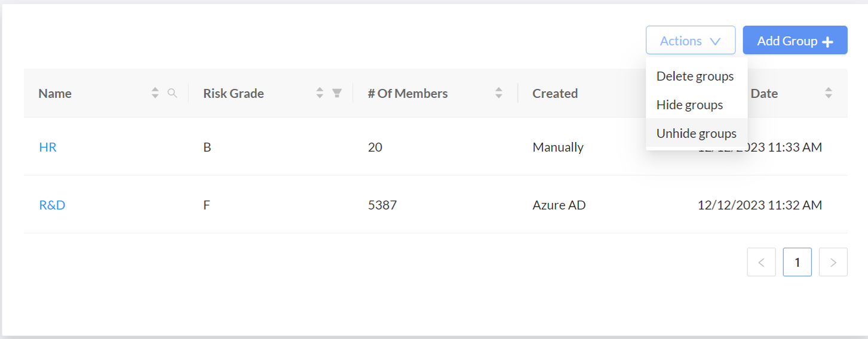Click the Risk Grade filter icon
This screenshot has height=339, width=868.
coord(337,93)
